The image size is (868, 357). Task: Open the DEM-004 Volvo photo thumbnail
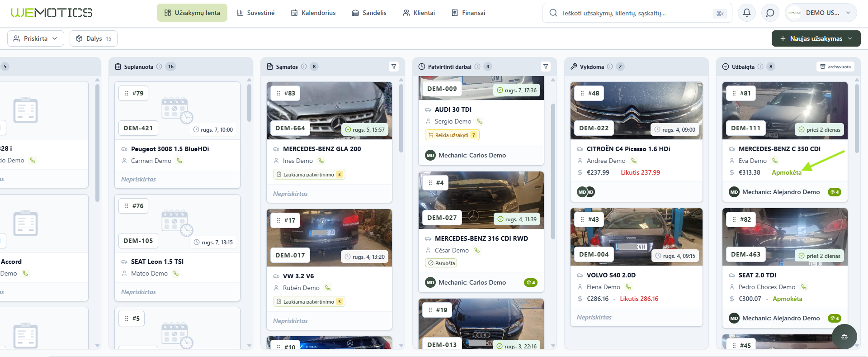[637, 237]
